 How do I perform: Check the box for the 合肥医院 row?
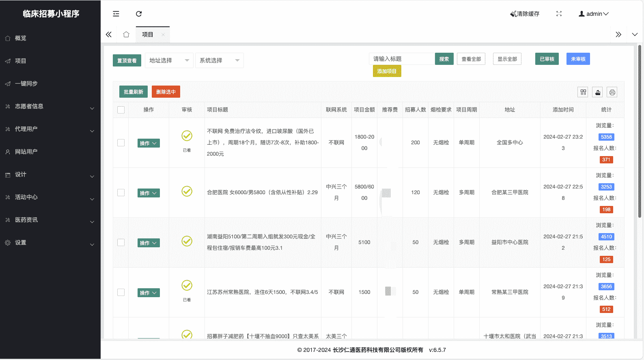pos(121,193)
